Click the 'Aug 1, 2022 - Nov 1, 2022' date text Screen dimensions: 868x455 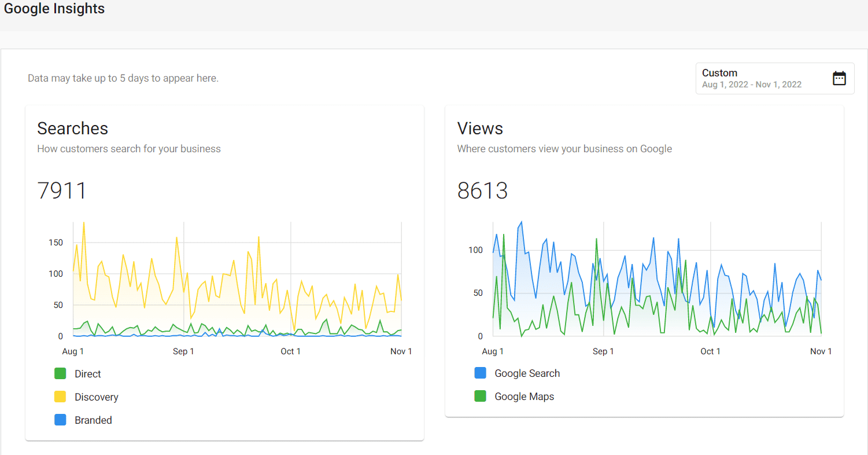(752, 85)
